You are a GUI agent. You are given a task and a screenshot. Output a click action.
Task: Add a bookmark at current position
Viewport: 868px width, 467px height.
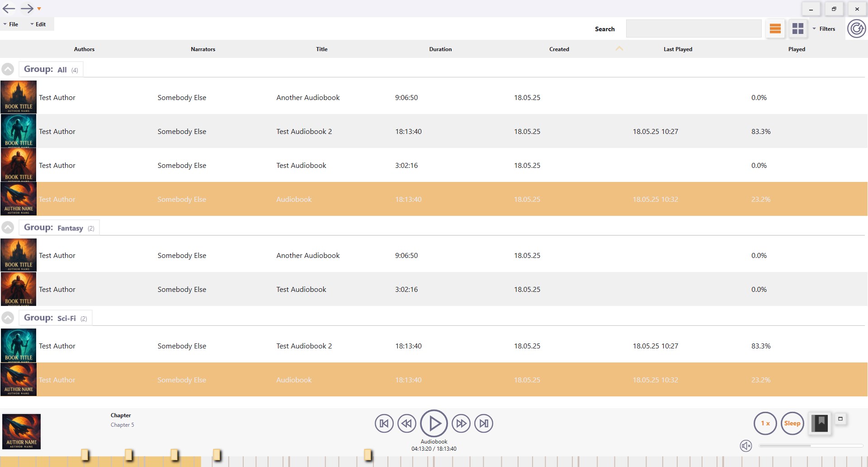pos(820,423)
